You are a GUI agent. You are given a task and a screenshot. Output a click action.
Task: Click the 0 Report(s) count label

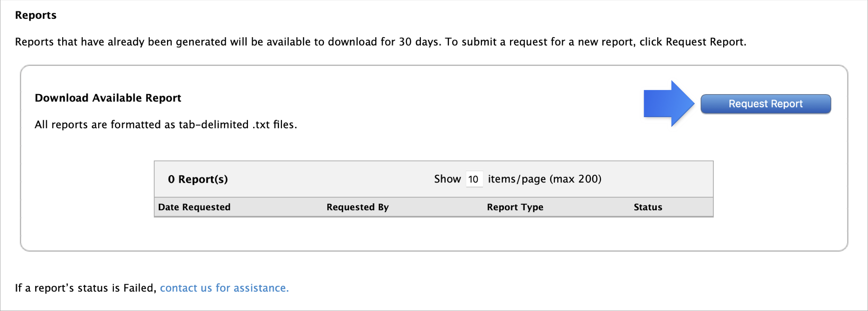[198, 179]
